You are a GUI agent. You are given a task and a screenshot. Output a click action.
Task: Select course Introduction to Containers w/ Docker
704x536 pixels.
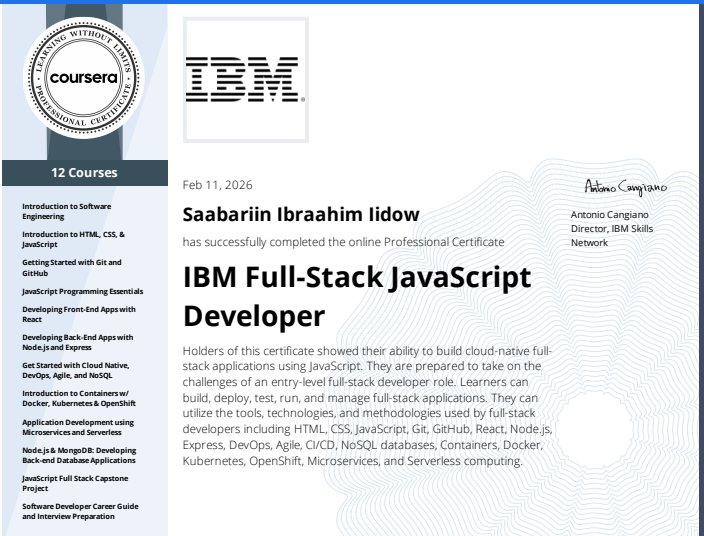[x=79, y=398]
